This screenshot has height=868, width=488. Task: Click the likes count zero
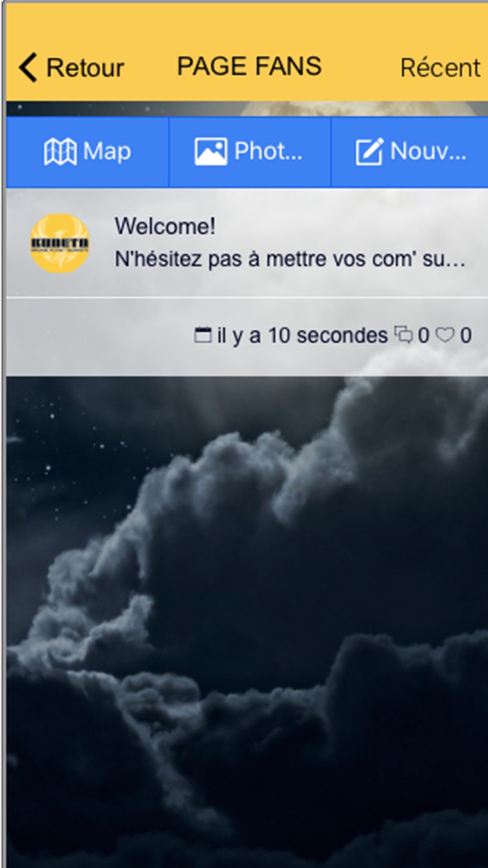(x=466, y=335)
